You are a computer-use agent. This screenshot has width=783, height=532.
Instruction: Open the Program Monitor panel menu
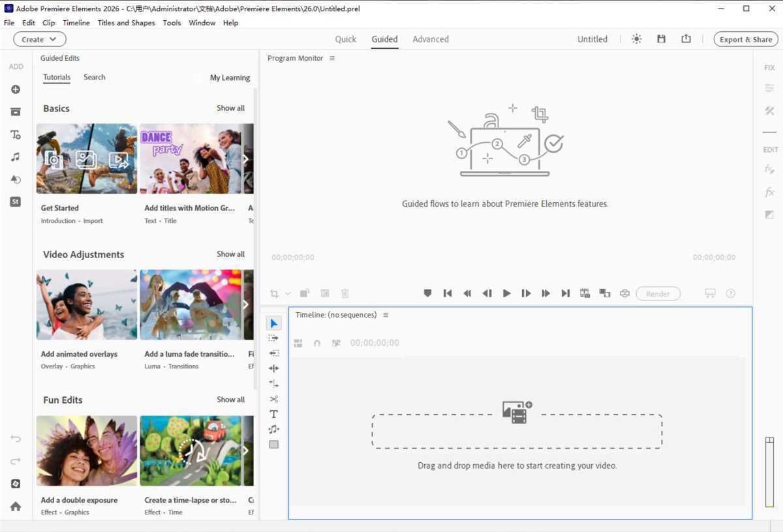[332, 58]
